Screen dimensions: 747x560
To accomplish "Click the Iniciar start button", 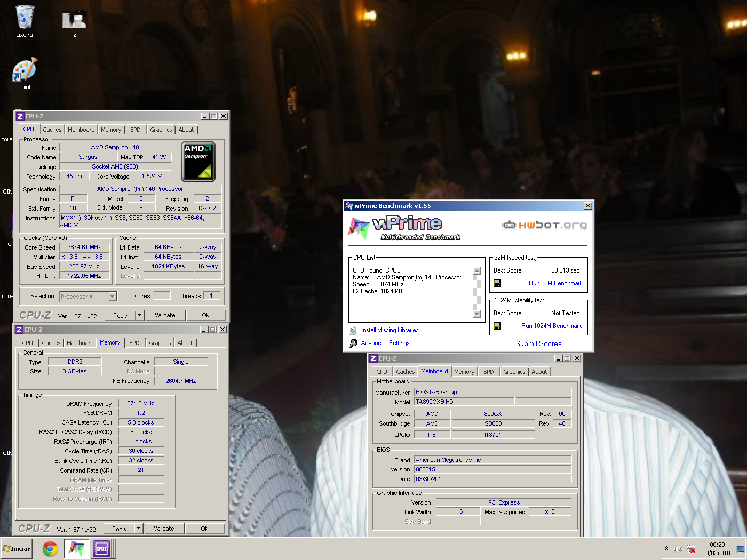I will pos(17,548).
